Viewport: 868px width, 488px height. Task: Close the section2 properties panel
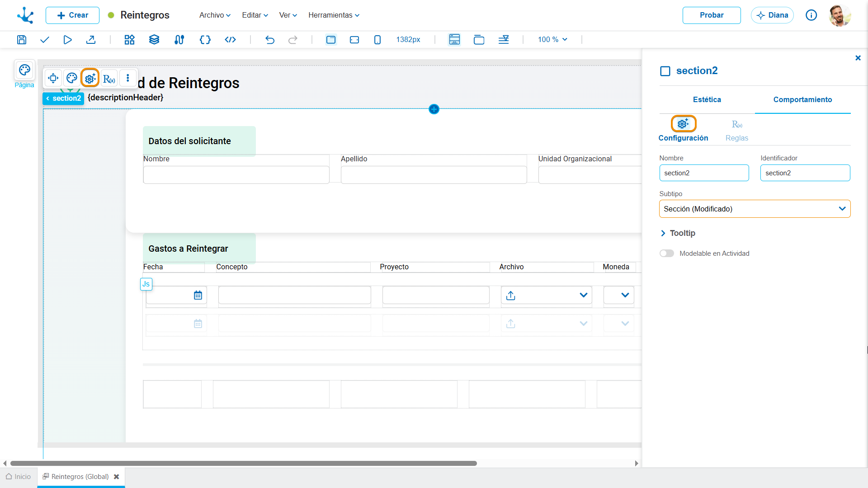coord(858,58)
